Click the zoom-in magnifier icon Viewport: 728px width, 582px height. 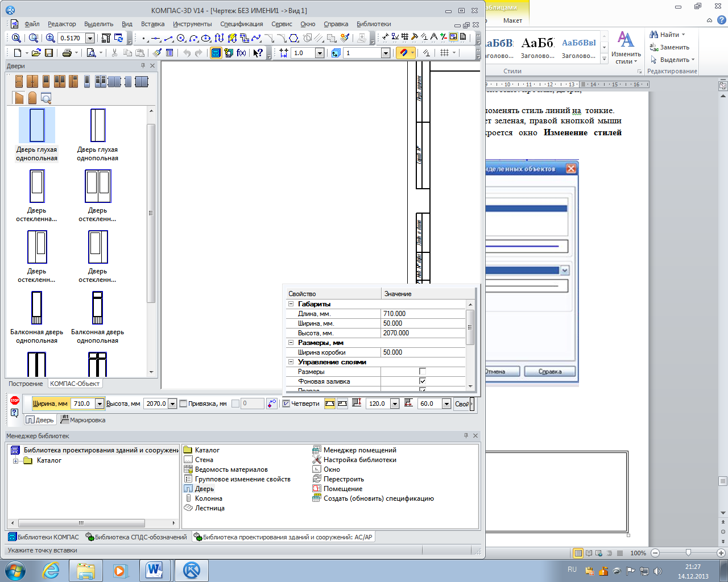50,38
